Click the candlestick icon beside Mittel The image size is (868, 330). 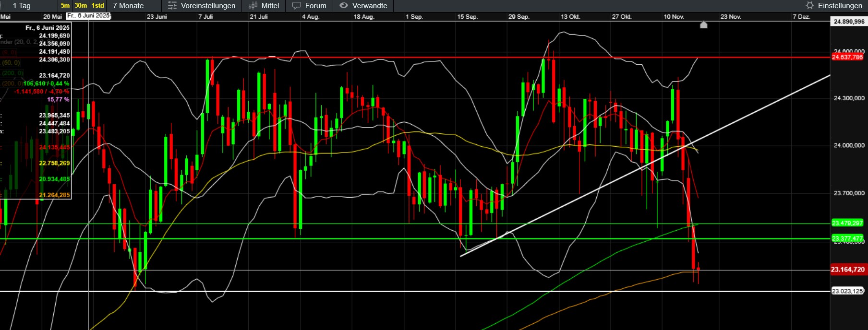[x=253, y=6]
